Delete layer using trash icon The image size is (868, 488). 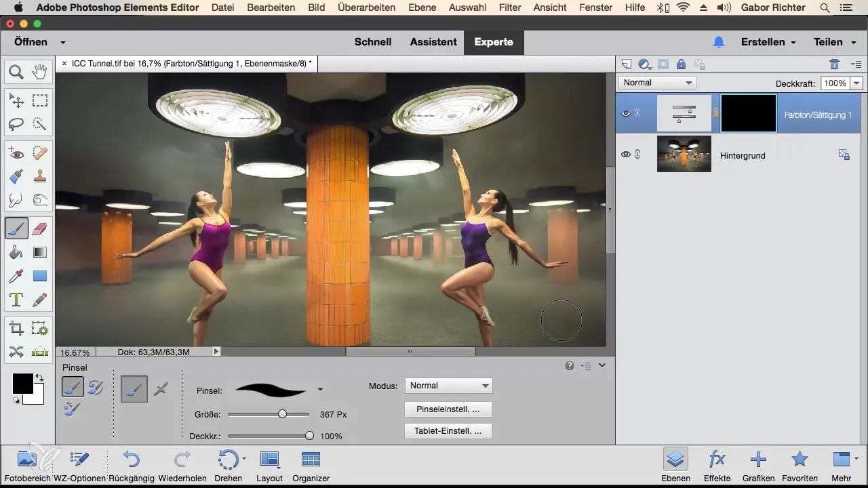point(834,64)
